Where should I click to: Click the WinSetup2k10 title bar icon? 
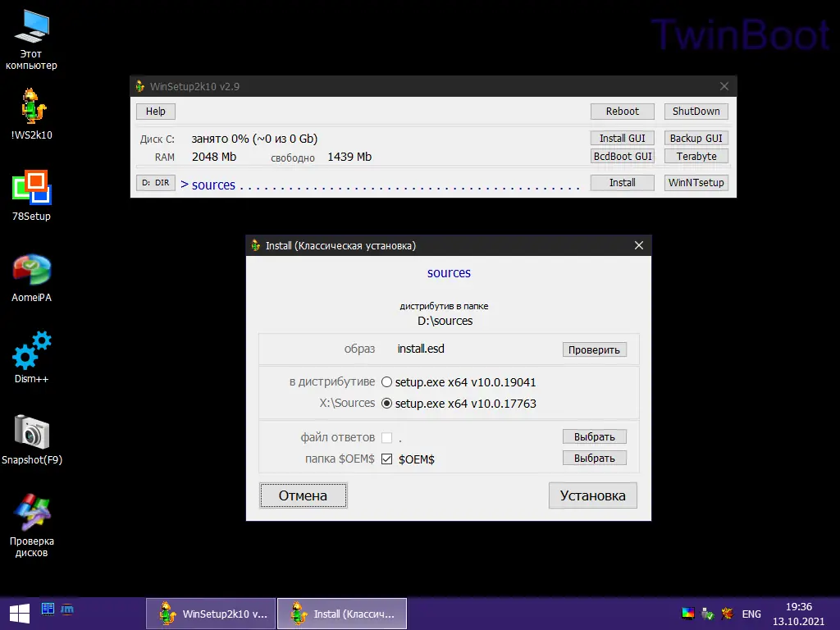point(140,86)
